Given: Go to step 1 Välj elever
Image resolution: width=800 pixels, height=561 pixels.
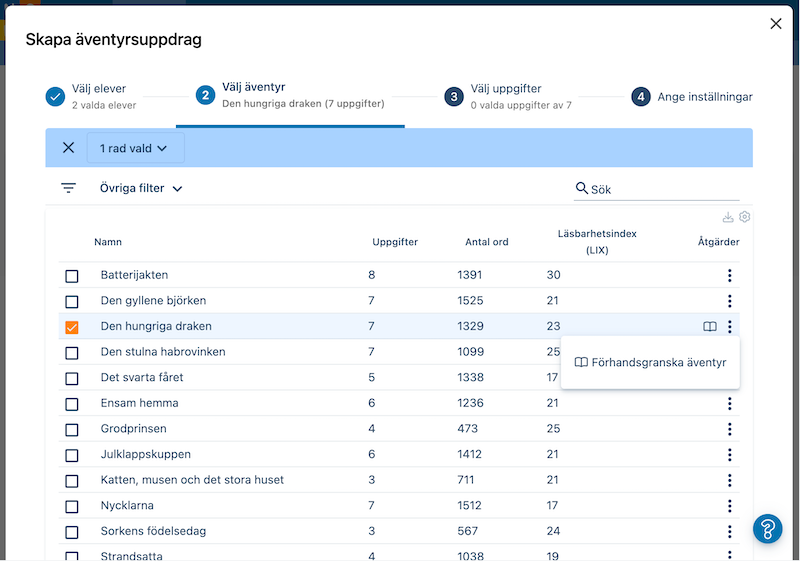Looking at the screenshot, I should click(x=90, y=96).
